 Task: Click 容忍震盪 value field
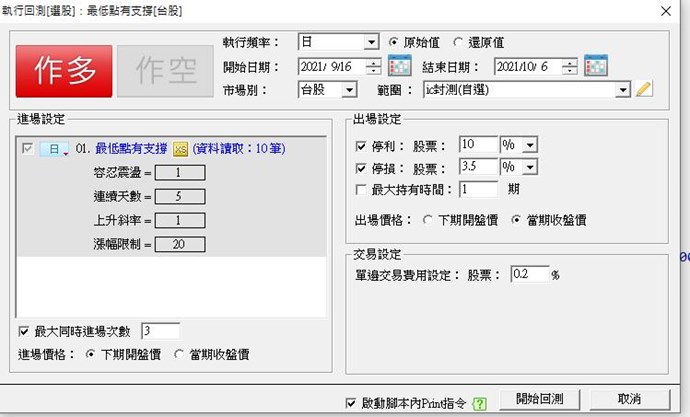point(180,172)
